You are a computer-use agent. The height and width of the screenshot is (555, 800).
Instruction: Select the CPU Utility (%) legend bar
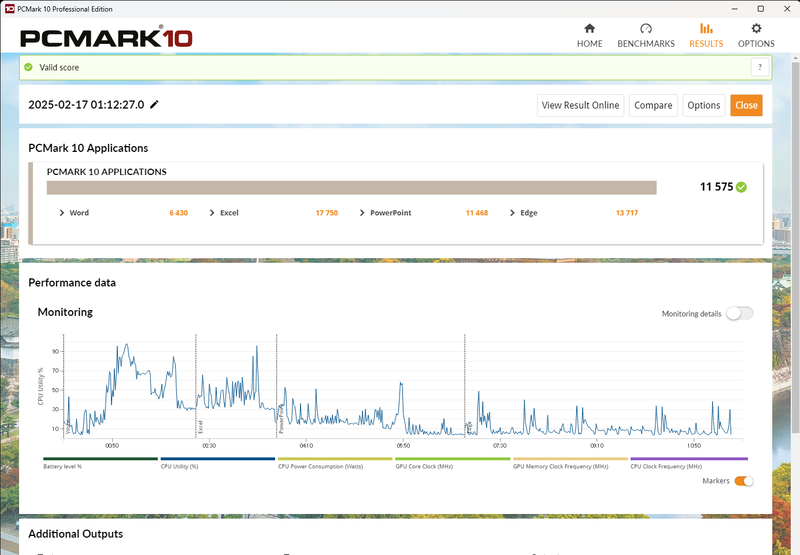[x=218, y=459]
